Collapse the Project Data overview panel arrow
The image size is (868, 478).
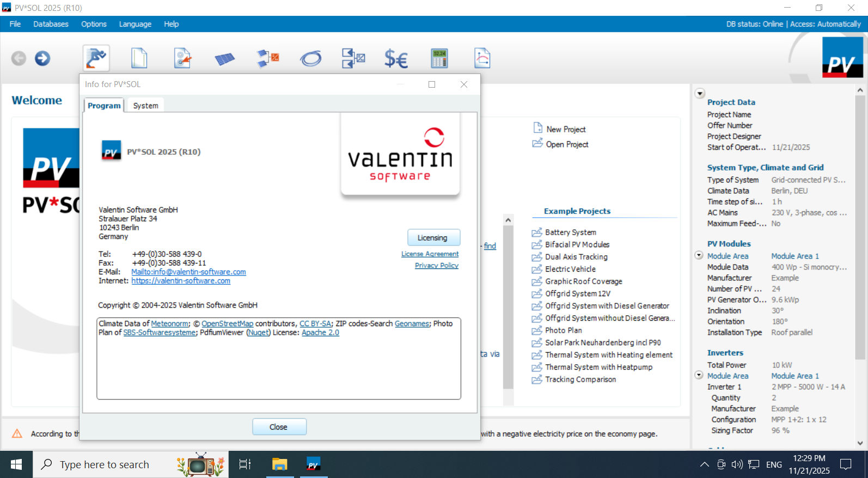pyautogui.click(x=700, y=94)
